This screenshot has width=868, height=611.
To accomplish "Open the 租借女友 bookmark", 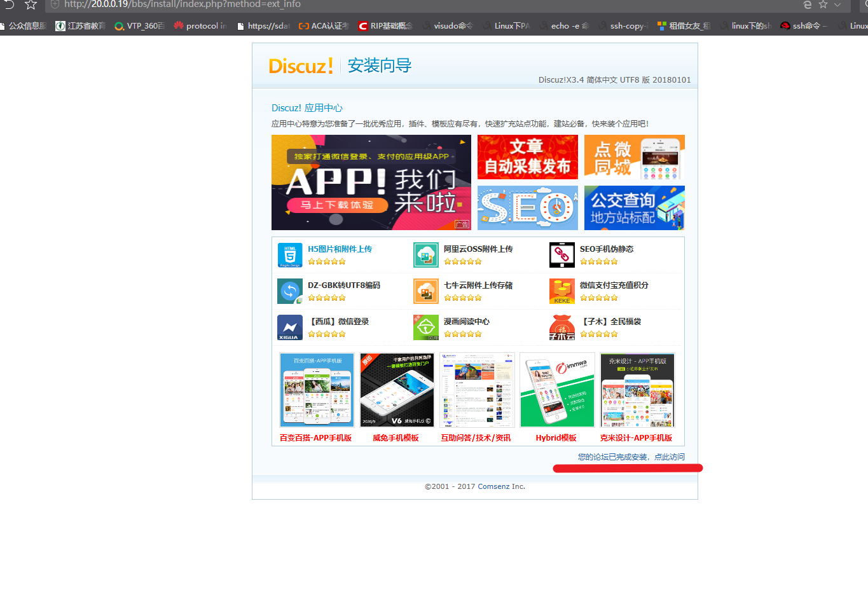I will point(684,26).
